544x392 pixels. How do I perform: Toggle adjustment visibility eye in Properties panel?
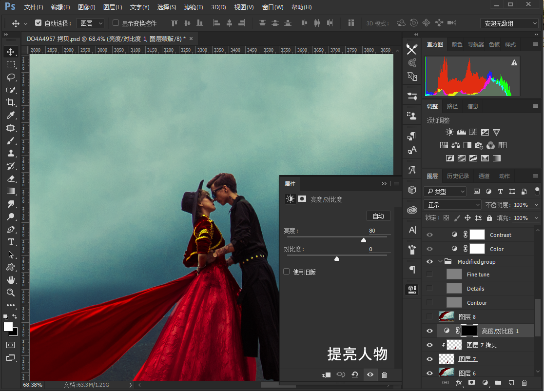(x=370, y=374)
